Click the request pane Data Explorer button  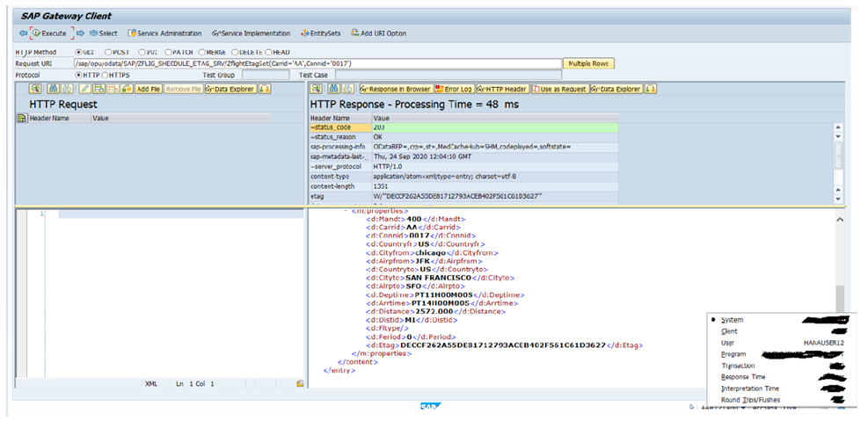coord(230,89)
